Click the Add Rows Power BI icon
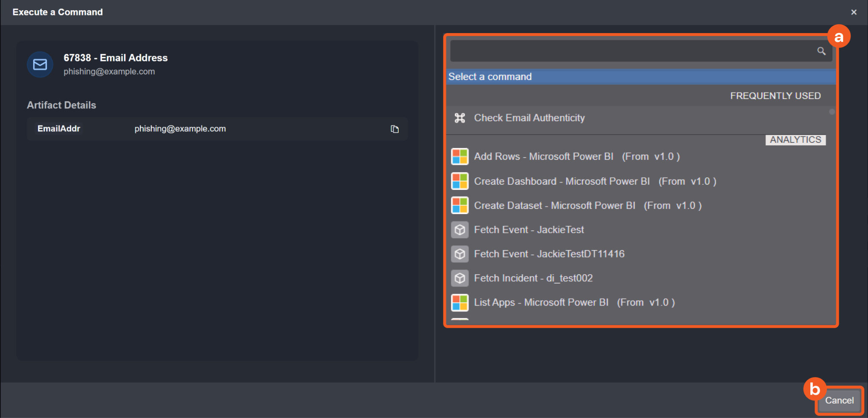 (460, 156)
